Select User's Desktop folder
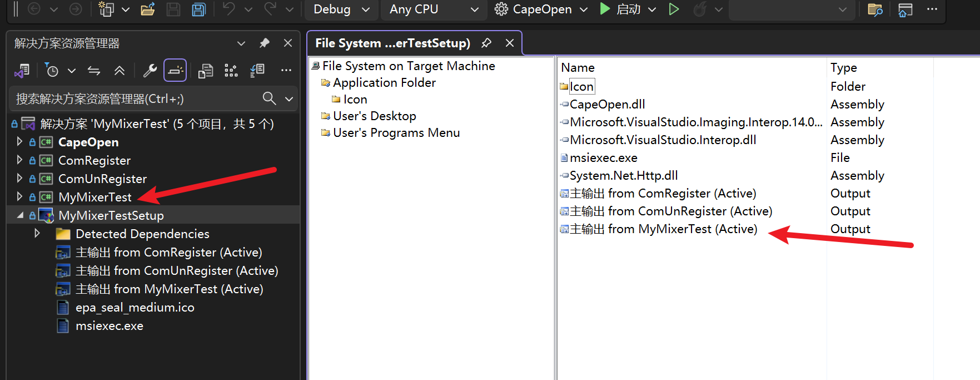Image resolution: width=980 pixels, height=380 pixels. point(375,116)
